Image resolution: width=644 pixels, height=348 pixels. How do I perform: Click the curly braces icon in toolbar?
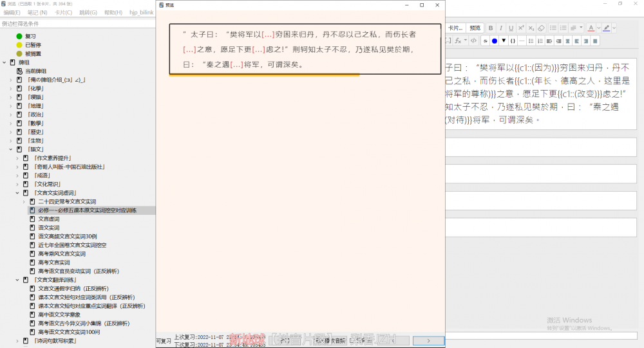(513, 41)
